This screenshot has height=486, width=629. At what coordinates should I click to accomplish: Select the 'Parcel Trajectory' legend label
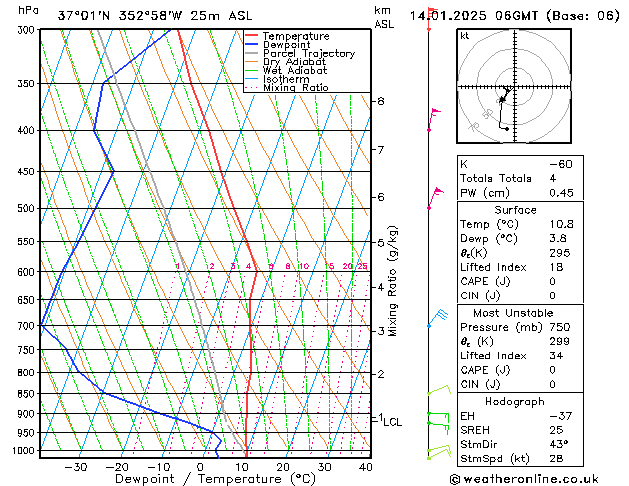point(309,53)
